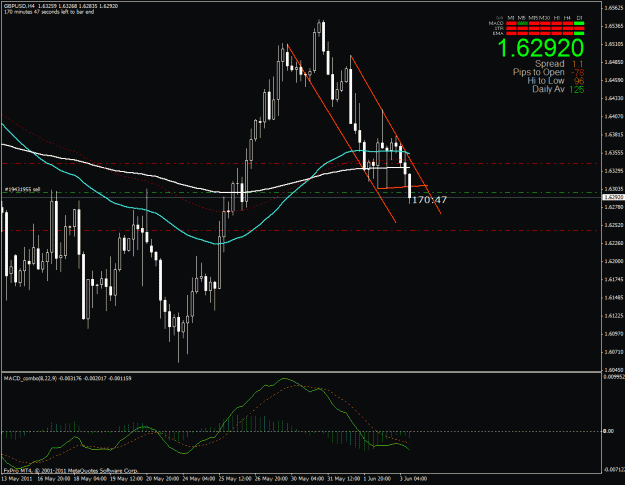Image resolution: width=625 pixels, height=485 pixels.
Task: Click the H4 column header in signal grid
Action: click(x=567, y=18)
